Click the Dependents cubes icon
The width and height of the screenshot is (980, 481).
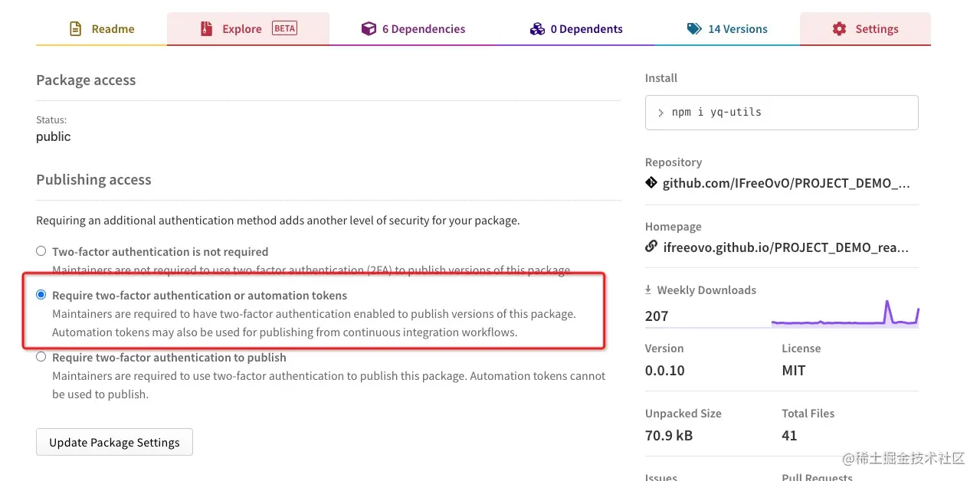537,29
